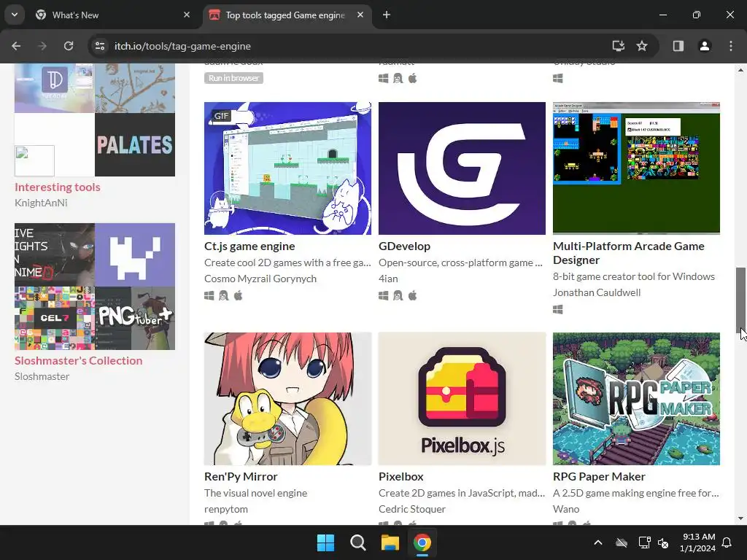
Task: Open the RPG Paper Maker title link
Action: click(600, 477)
